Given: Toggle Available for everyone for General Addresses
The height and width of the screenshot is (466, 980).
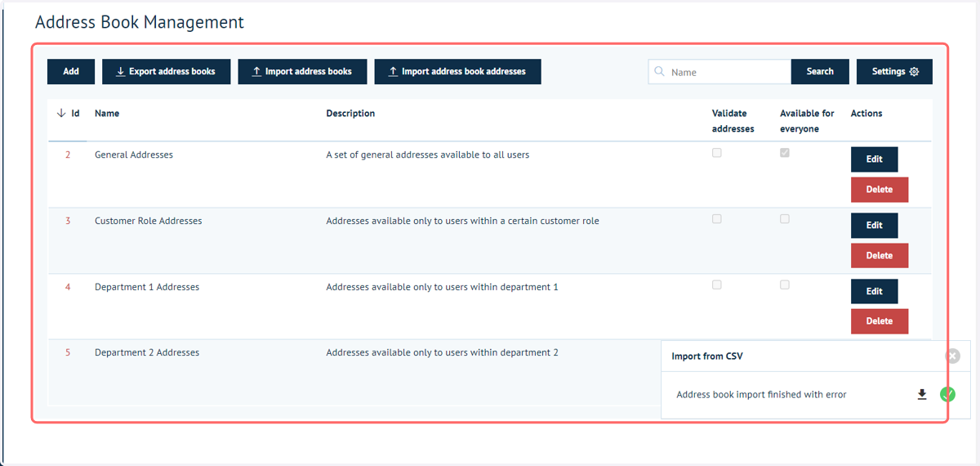Looking at the screenshot, I should [785, 153].
